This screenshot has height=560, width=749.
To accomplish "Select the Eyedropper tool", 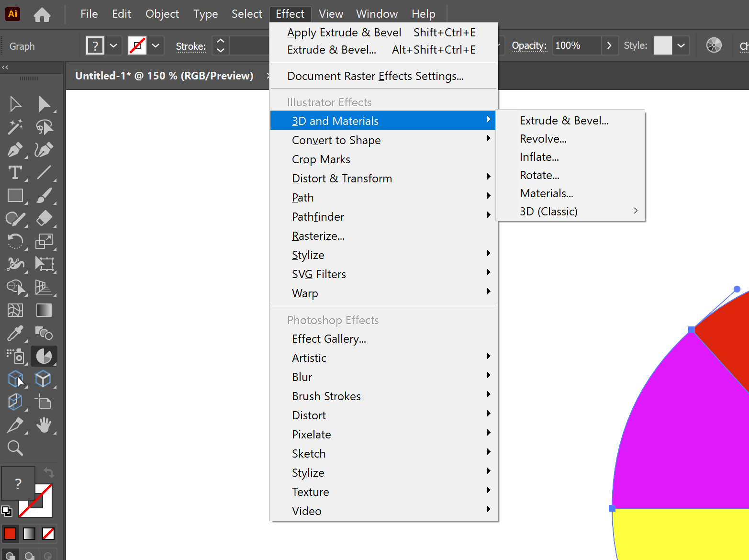I will click(x=15, y=333).
